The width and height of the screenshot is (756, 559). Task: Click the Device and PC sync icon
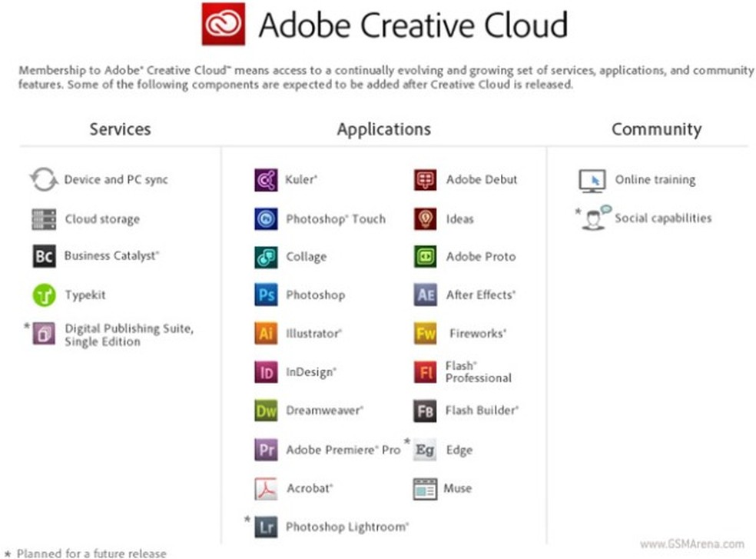[44, 180]
